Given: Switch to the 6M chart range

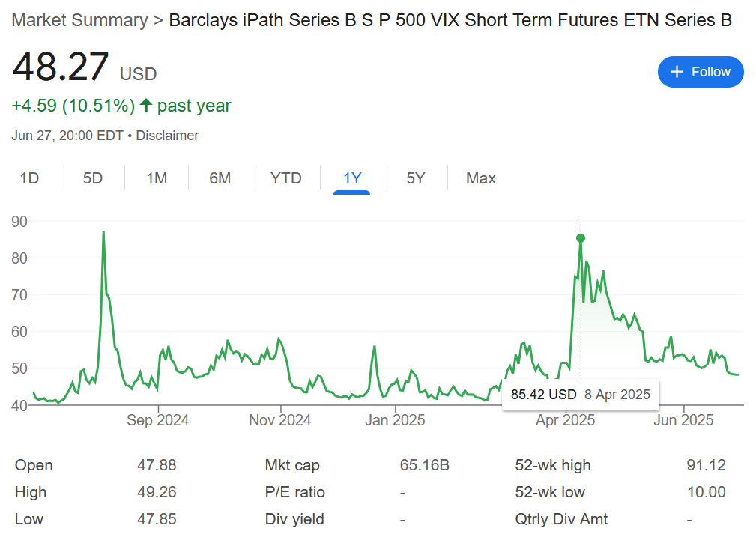Looking at the screenshot, I should 220,178.
